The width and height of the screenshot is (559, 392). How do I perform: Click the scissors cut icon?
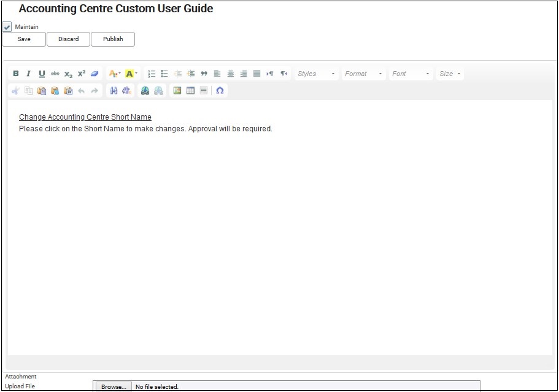[x=15, y=91]
